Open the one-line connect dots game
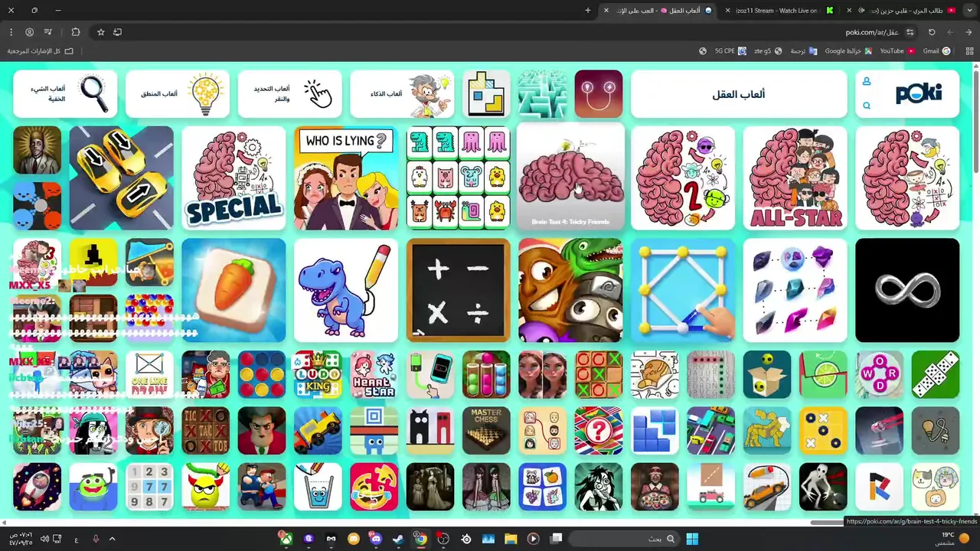This screenshot has width=980, height=551. click(x=683, y=290)
